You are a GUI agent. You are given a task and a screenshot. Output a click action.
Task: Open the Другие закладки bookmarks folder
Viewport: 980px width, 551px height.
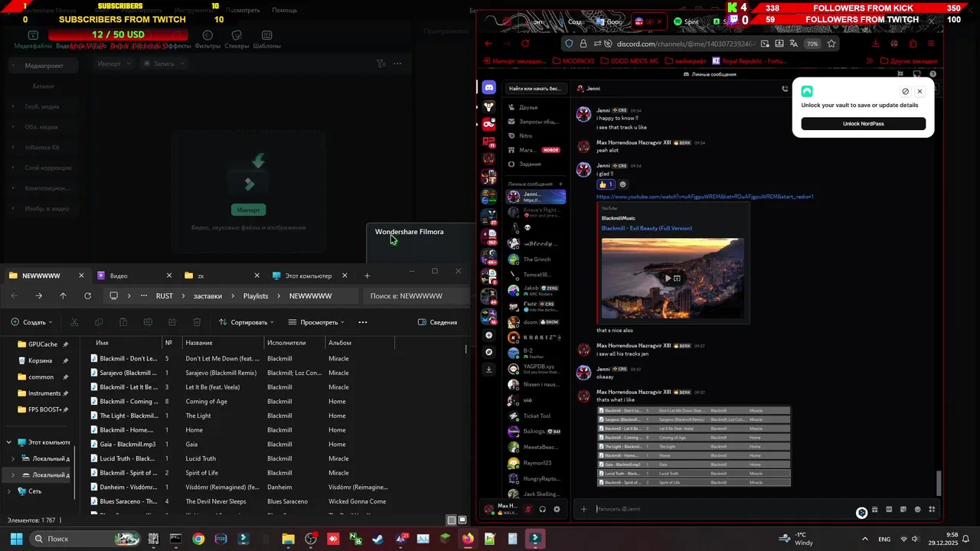(x=908, y=60)
